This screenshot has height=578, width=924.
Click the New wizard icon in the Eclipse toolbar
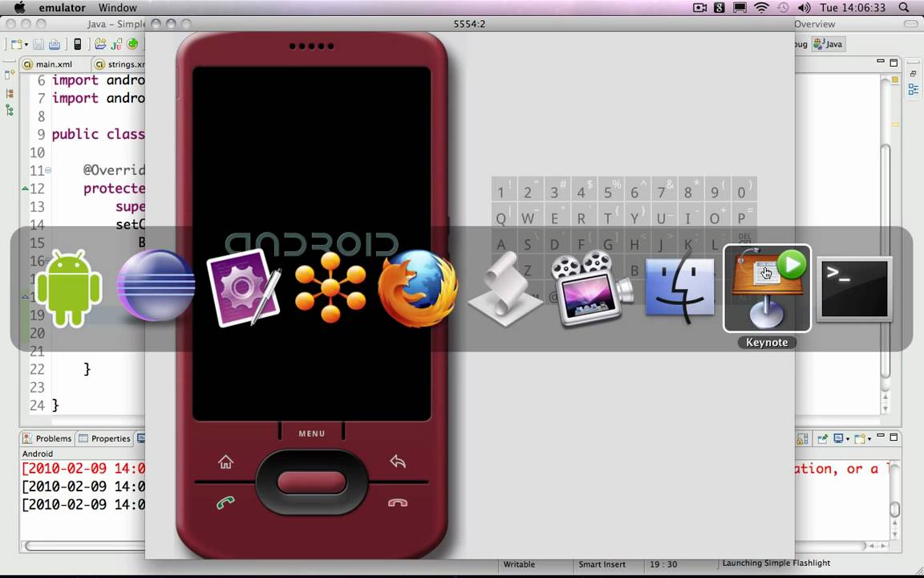point(16,44)
